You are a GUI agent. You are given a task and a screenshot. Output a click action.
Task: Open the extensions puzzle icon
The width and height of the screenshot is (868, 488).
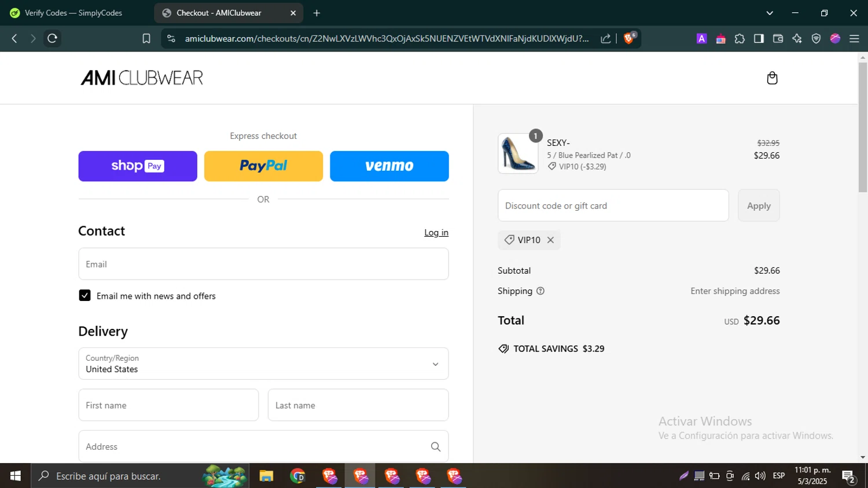click(740, 38)
